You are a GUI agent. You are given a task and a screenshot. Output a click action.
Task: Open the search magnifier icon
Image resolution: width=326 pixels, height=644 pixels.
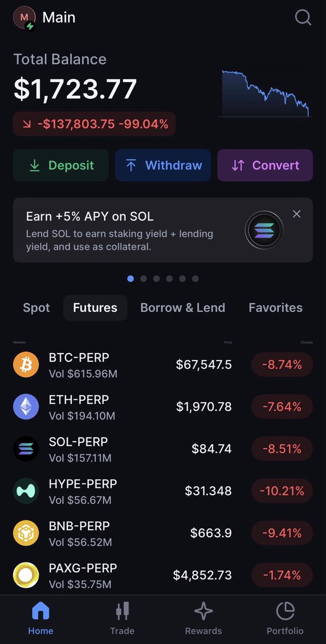303,18
